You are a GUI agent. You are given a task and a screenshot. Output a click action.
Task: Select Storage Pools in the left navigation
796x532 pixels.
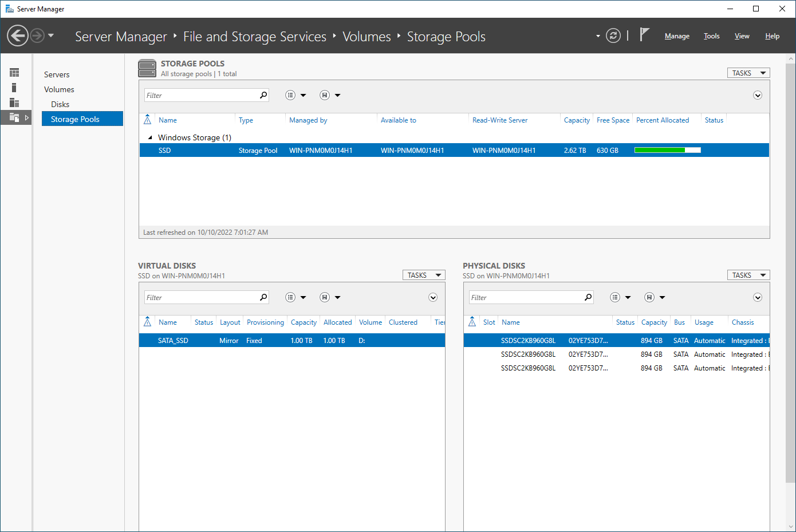pyautogui.click(x=82, y=119)
